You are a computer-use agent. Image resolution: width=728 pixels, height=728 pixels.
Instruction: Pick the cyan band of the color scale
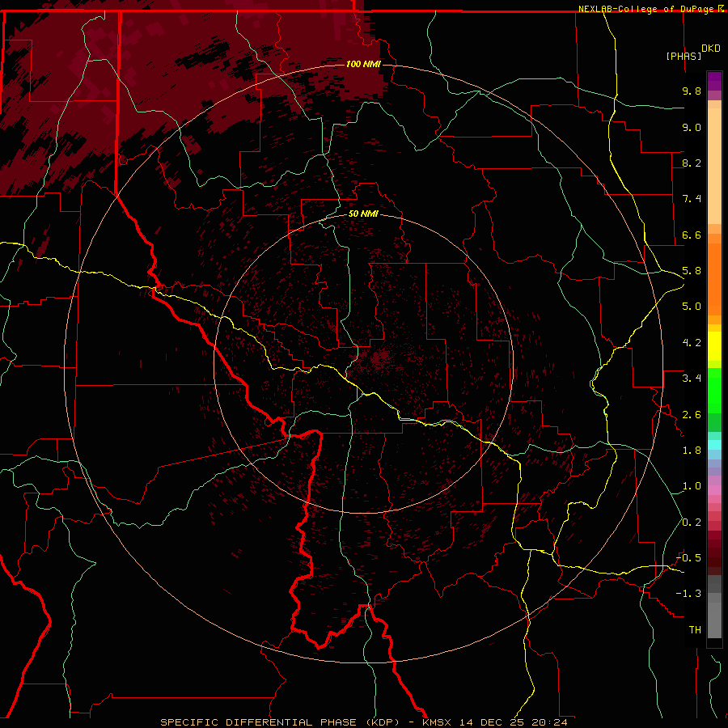pyautogui.click(x=714, y=445)
